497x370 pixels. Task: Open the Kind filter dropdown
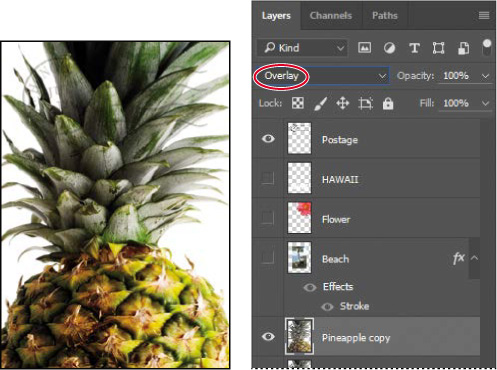tap(303, 48)
